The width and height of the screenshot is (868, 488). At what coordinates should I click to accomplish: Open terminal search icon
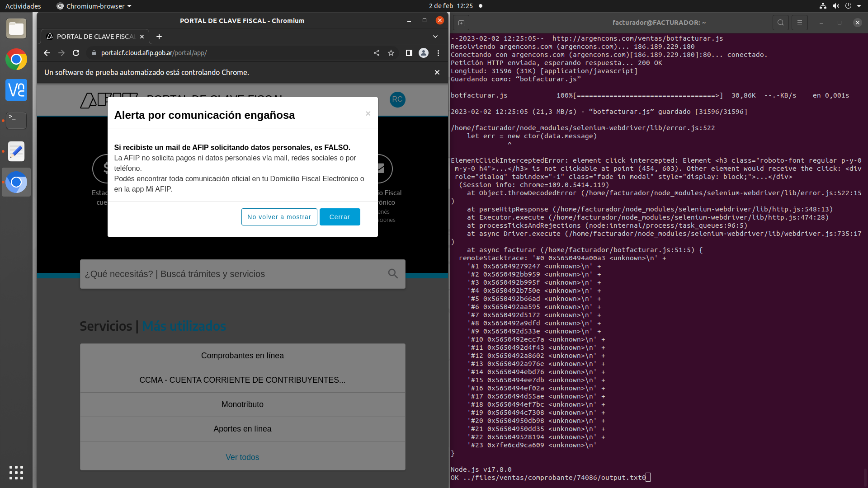click(780, 23)
